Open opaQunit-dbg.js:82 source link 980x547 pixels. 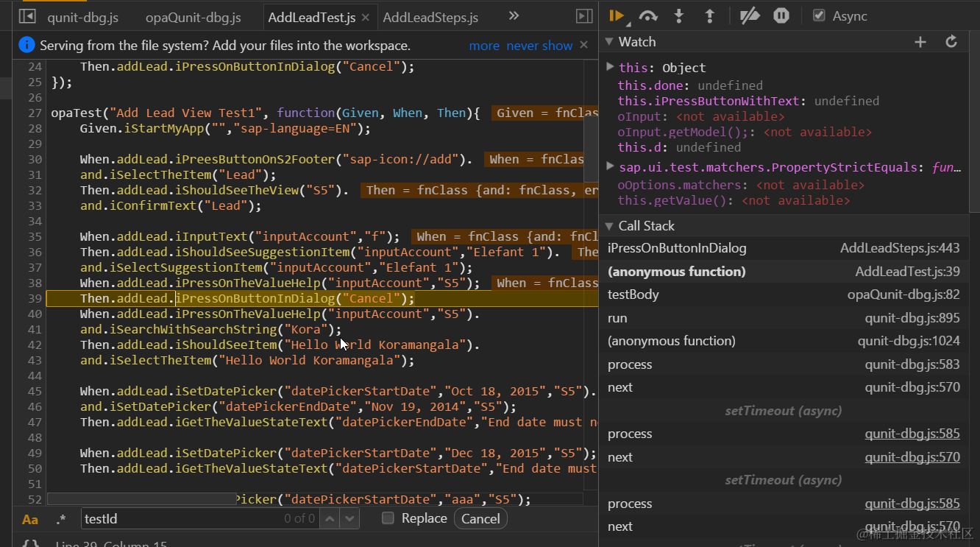pos(903,295)
